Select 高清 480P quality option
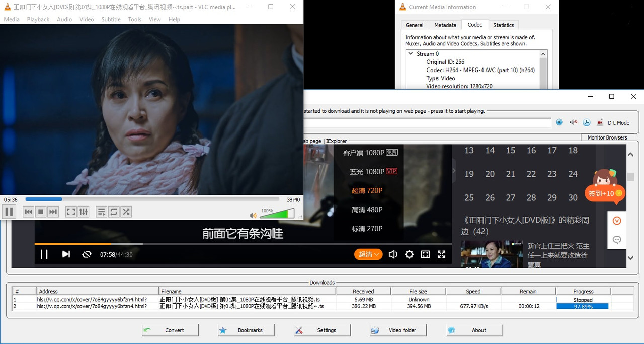The width and height of the screenshot is (644, 344). 367,210
